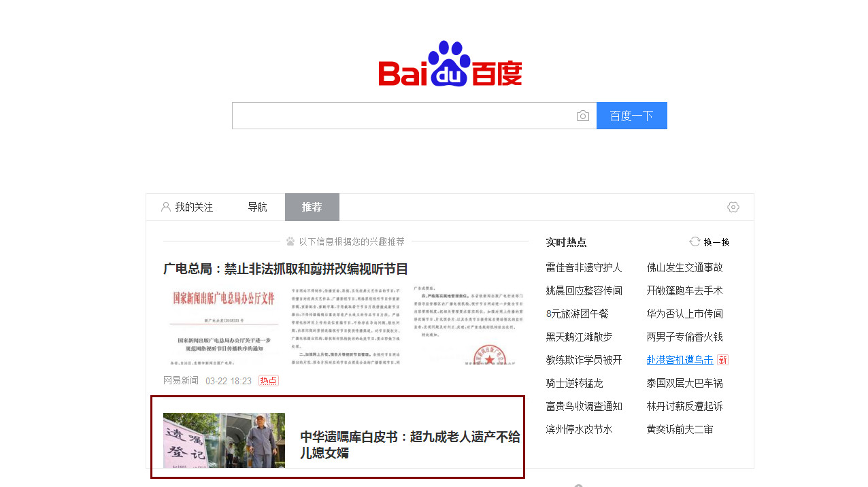
Task: Open hot topic 富贵鸟收调查通知
Action: tap(584, 407)
